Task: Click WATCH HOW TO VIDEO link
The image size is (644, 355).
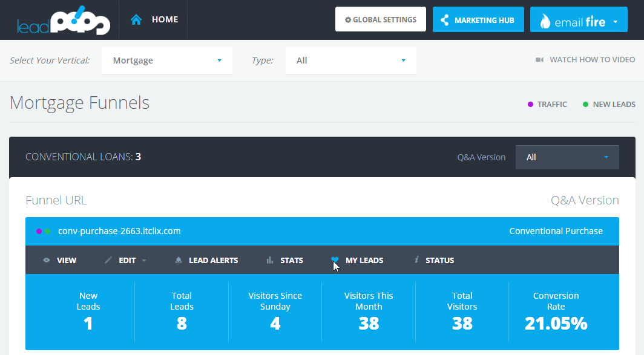Action: [592, 59]
